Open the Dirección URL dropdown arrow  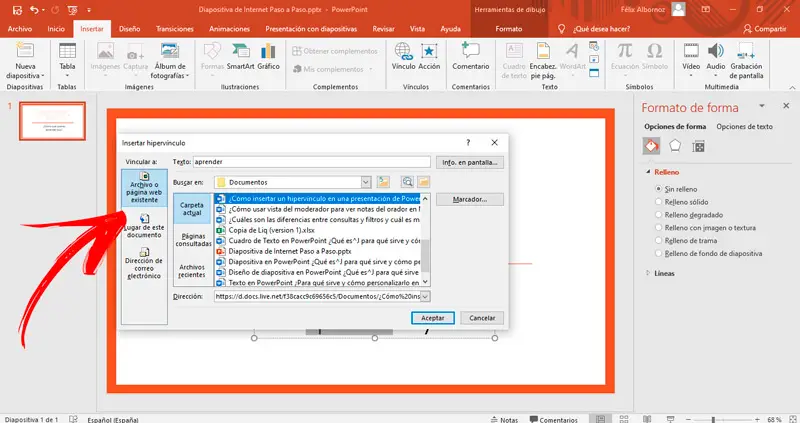[425, 296]
